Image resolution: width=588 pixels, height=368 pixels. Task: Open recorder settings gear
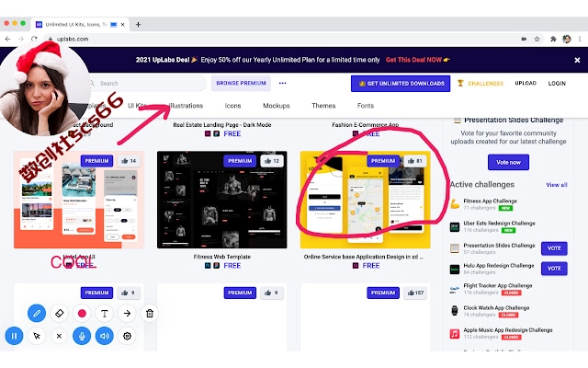(127, 336)
